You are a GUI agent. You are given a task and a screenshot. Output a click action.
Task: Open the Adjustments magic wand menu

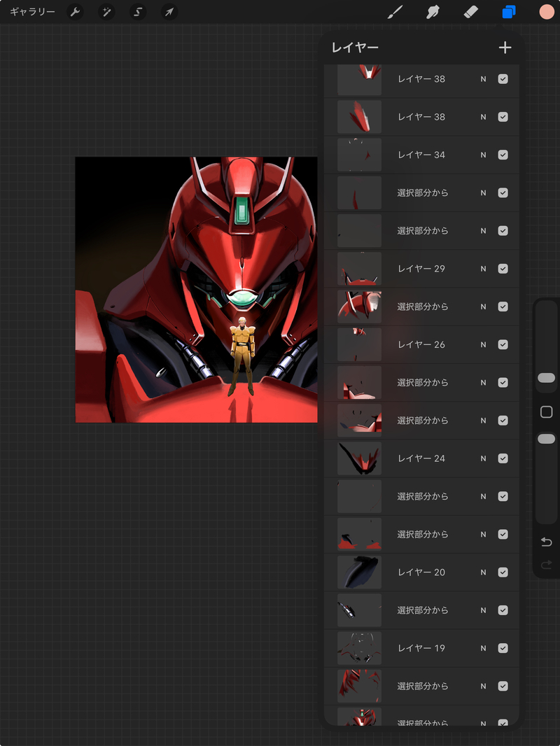point(106,12)
